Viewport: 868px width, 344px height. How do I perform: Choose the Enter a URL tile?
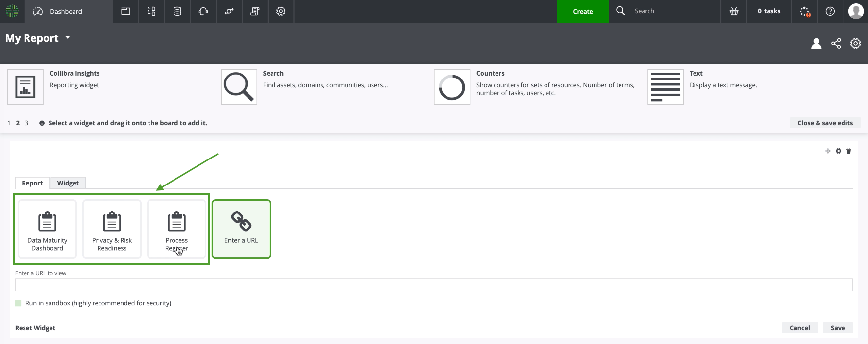[241, 229]
